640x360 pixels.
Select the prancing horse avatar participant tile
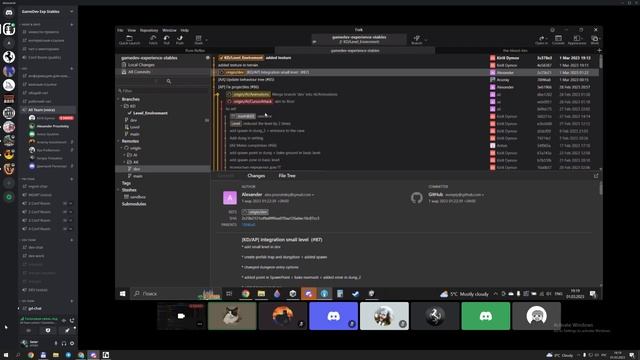[435, 316]
